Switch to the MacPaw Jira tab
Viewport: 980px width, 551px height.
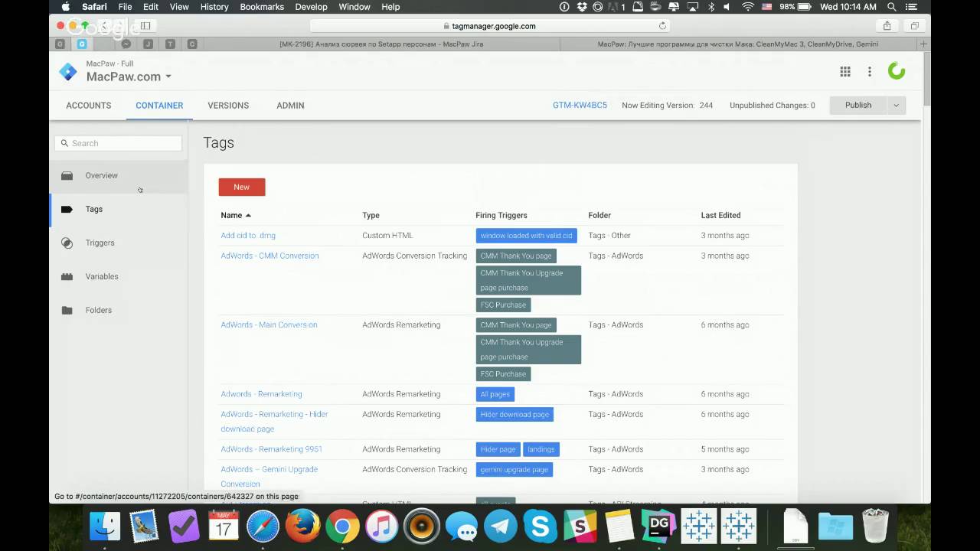381,44
